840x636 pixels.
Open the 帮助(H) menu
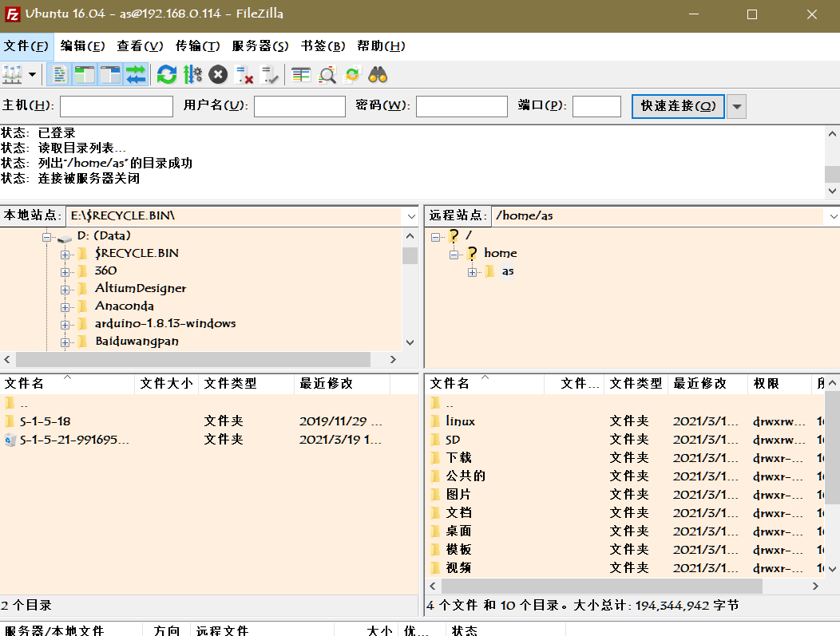point(382,46)
